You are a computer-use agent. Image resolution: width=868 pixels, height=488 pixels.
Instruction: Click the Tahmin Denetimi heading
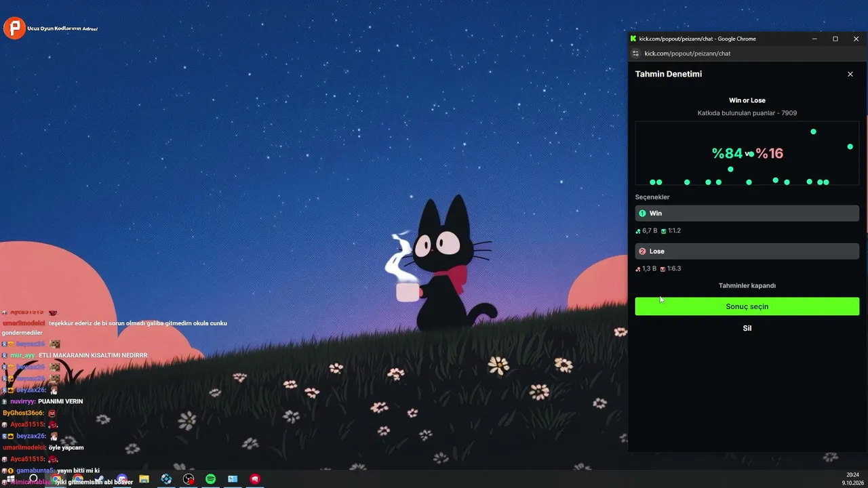coord(669,74)
